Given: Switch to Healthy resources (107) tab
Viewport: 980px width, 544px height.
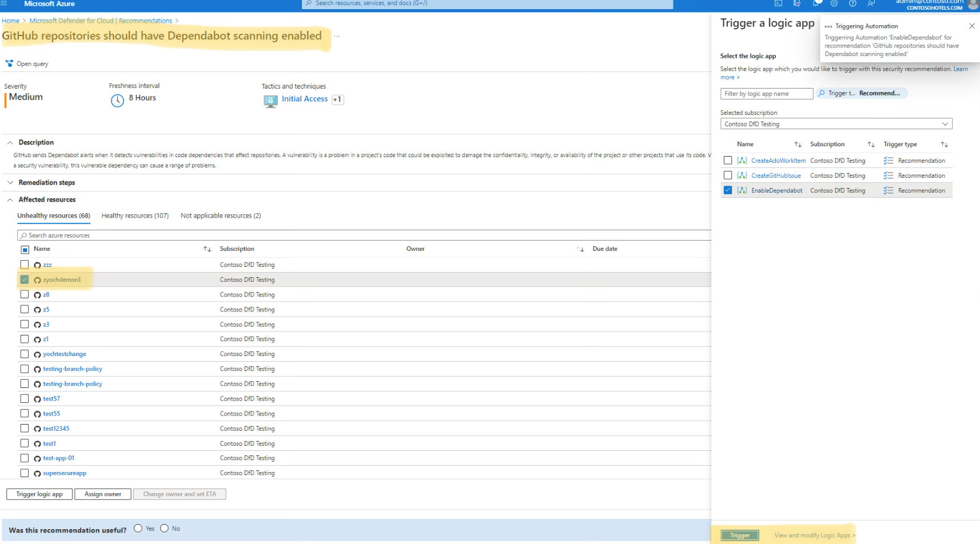Looking at the screenshot, I should click(x=135, y=215).
